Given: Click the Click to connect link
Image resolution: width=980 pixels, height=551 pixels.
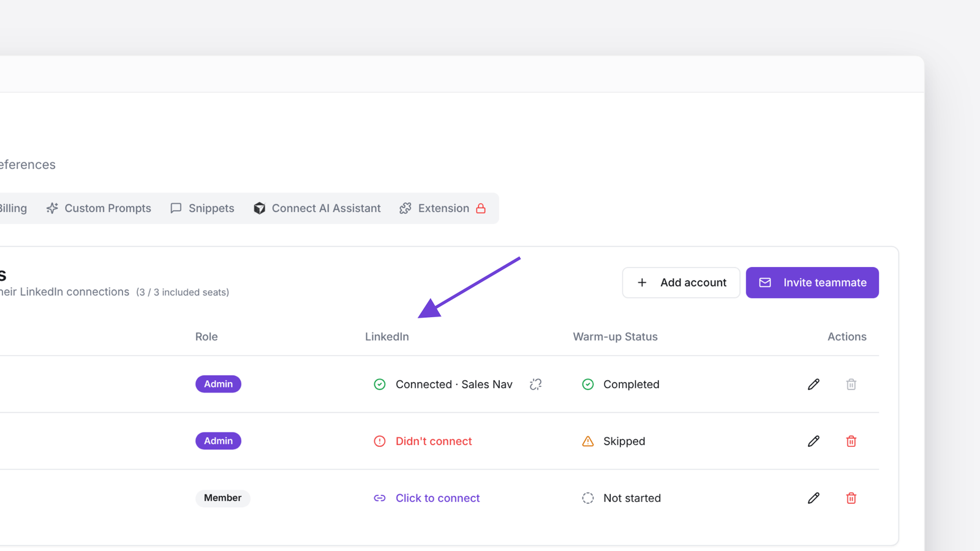Looking at the screenshot, I should [437, 498].
